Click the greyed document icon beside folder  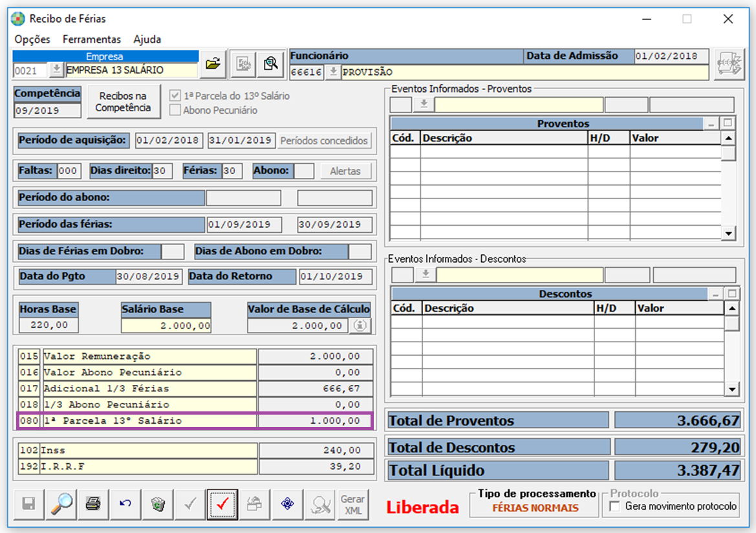[243, 63]
